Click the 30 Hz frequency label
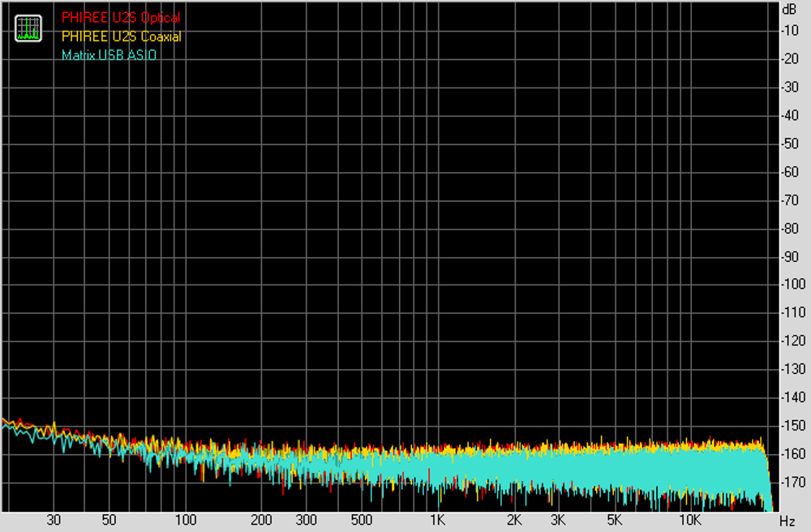This screenshot has height=532, width=811. tap(54, 520)
